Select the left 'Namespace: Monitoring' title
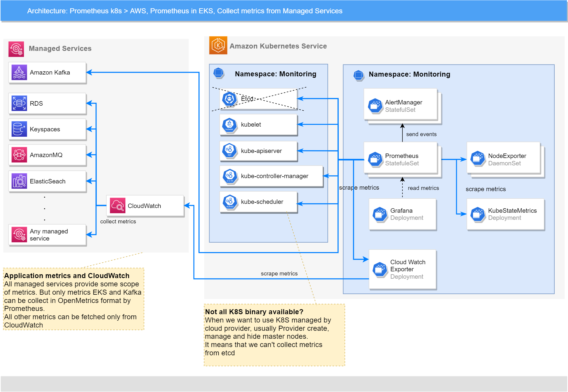This screenshot has width=568, height=392. [275, 74]
